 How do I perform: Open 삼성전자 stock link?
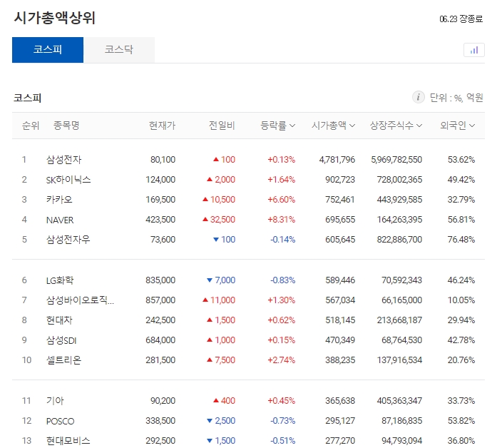[x=64, y=160]
